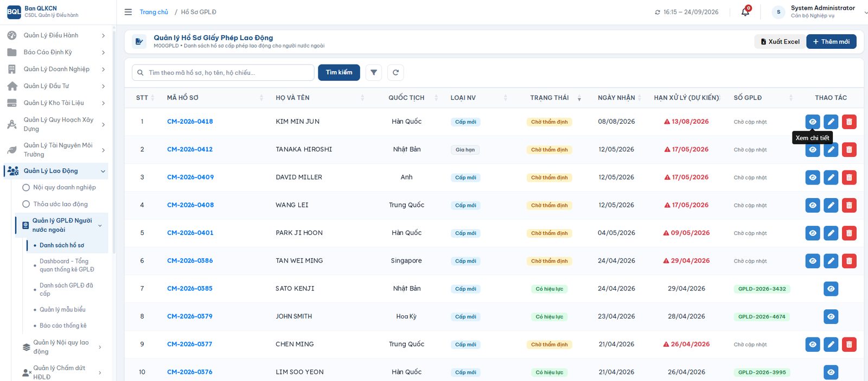The height and width of the screenshot is (381, 868).
Task: Expand Quản Lý Đầu Tư menu
Action: [x=56, y=86]
